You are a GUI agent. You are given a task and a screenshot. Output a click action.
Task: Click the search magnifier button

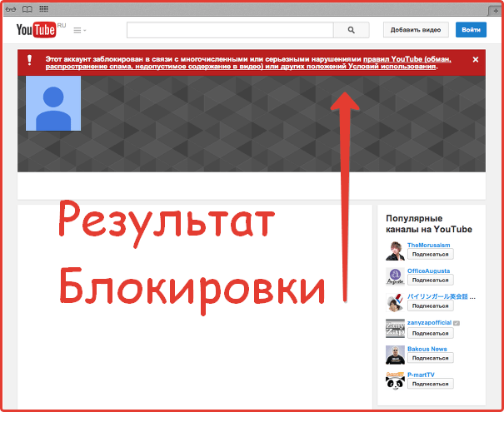coord(352,30)
